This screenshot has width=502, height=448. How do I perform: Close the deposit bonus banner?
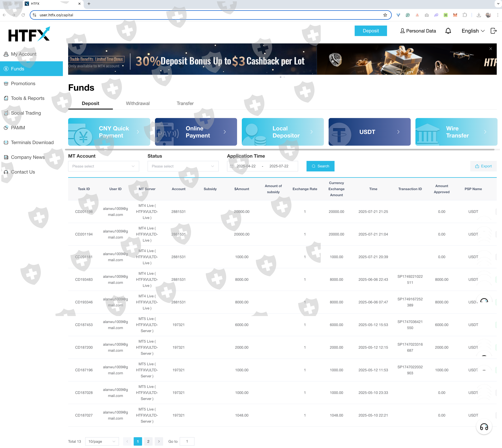point(490,49)
